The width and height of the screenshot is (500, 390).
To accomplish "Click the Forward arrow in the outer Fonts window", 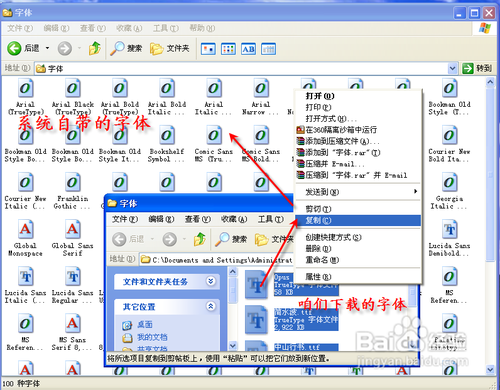I will [65, 49].
